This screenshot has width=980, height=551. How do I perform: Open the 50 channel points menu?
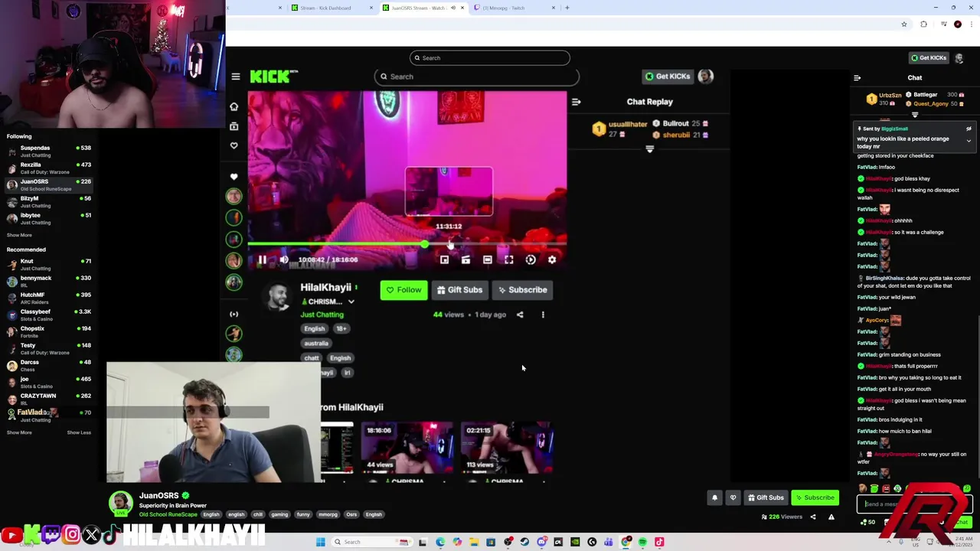[868, 522]
